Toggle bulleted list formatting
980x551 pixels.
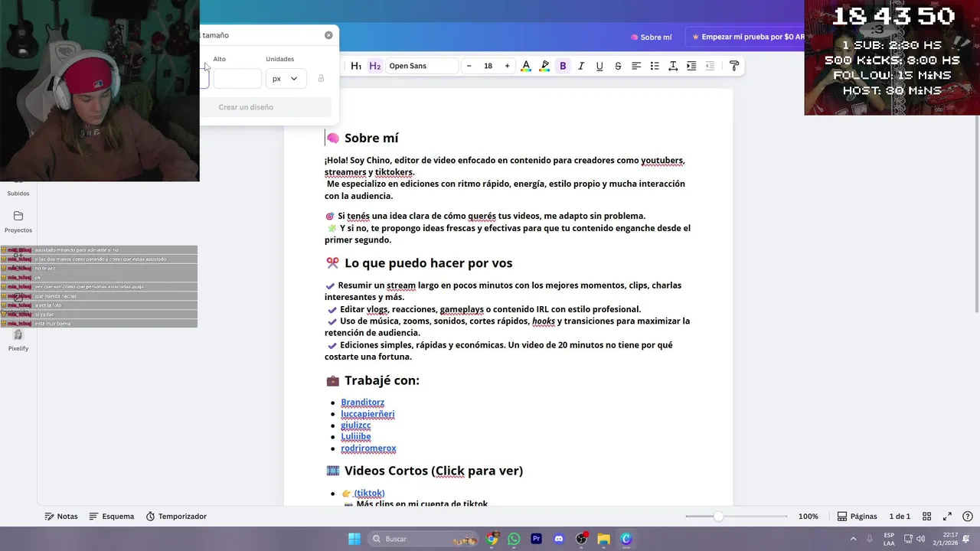pos(655,66)
